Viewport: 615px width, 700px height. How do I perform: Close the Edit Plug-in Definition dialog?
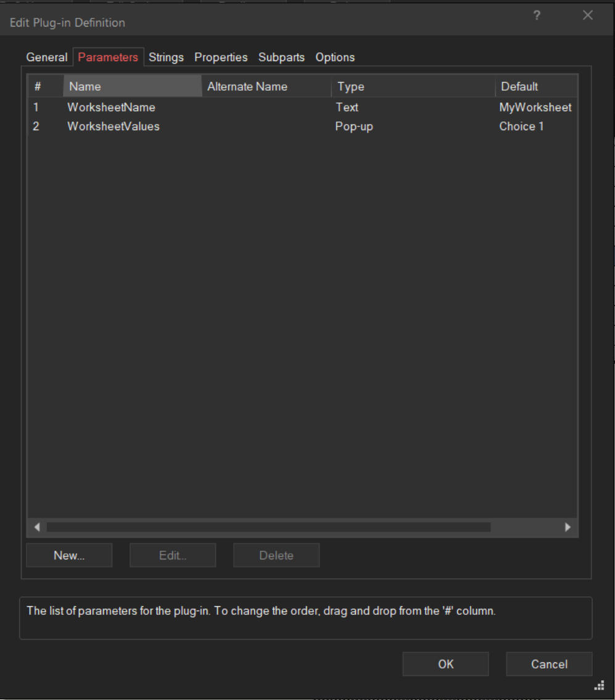[587, 16]
